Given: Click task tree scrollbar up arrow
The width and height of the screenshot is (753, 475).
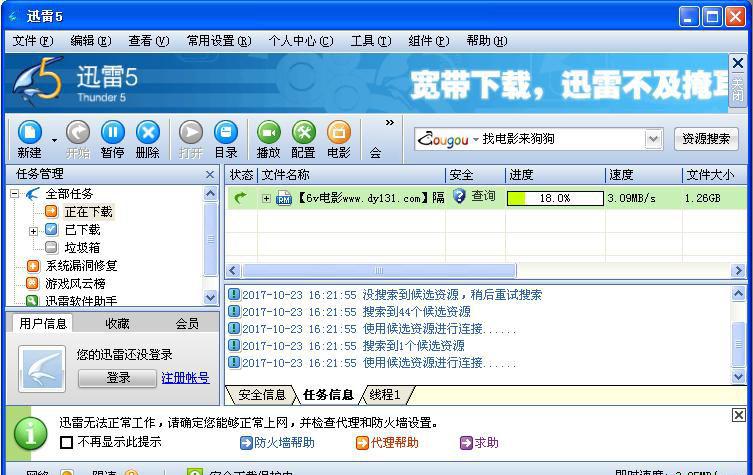Looking at the screenshot, I should pyautogui.click(x=210, y=194).
